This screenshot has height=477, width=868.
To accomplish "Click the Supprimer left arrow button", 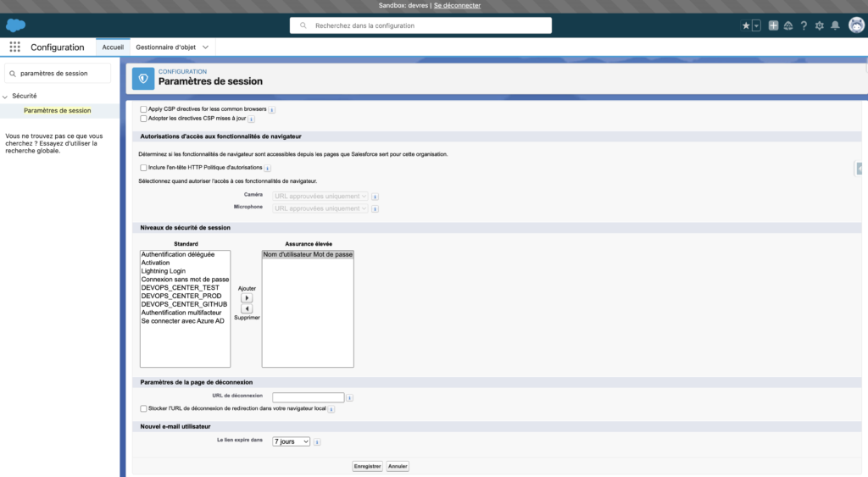I will [247, 308].
